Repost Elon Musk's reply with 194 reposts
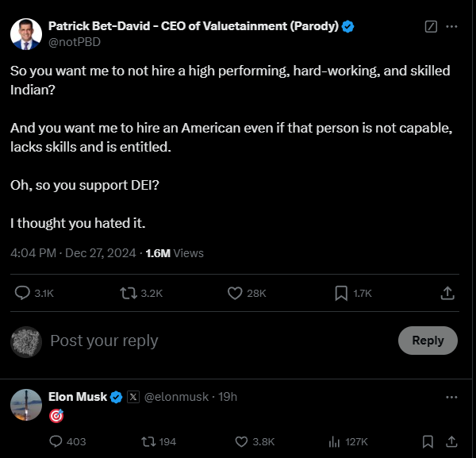 148,441
